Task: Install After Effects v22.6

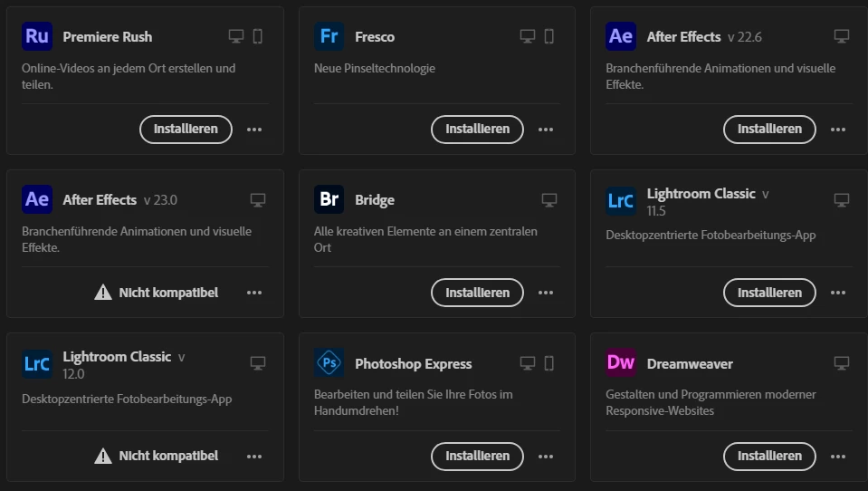Action: pyautogui.click(x=769, y=129)
